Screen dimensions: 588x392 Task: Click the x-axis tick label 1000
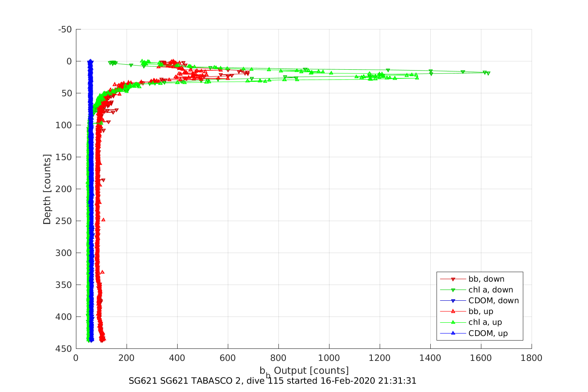tap(329, 358)
